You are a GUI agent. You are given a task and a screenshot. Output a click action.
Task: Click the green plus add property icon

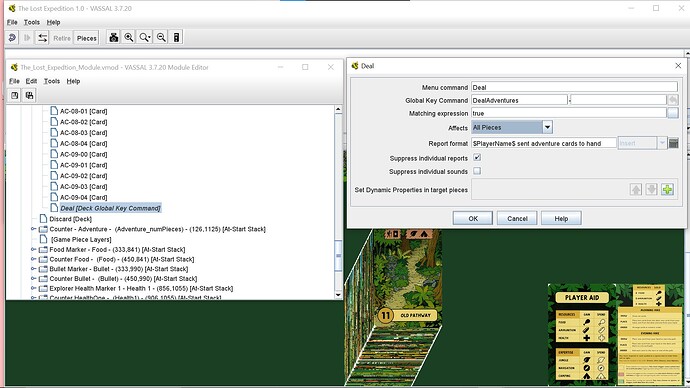[x=667, y=190]
